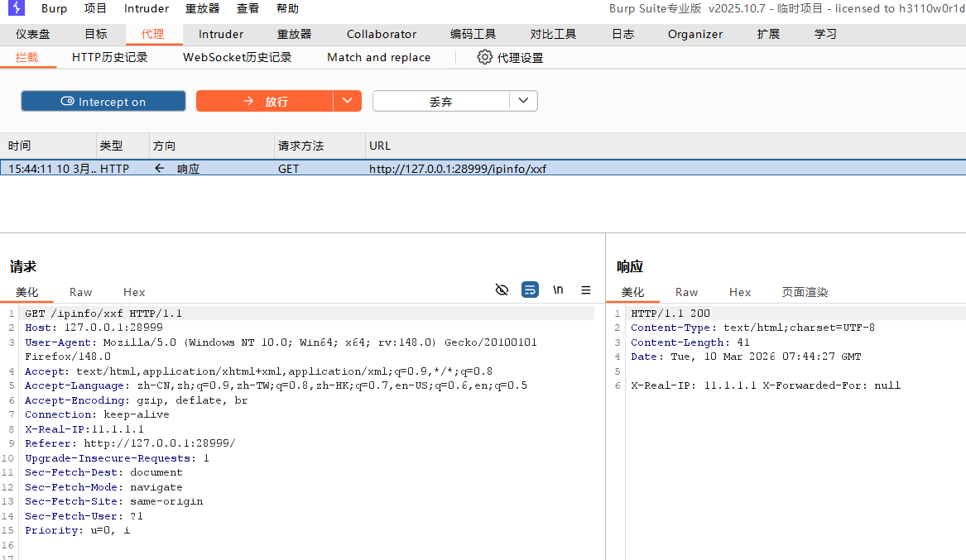Sort by the URL column header
Image resolution: width=966 pixels, height=560 pixels.
(666, 146)
